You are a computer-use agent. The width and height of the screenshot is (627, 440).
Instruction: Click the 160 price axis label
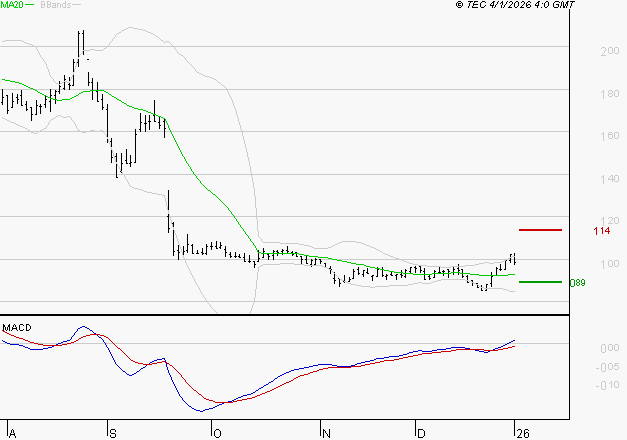click(609, 136)
